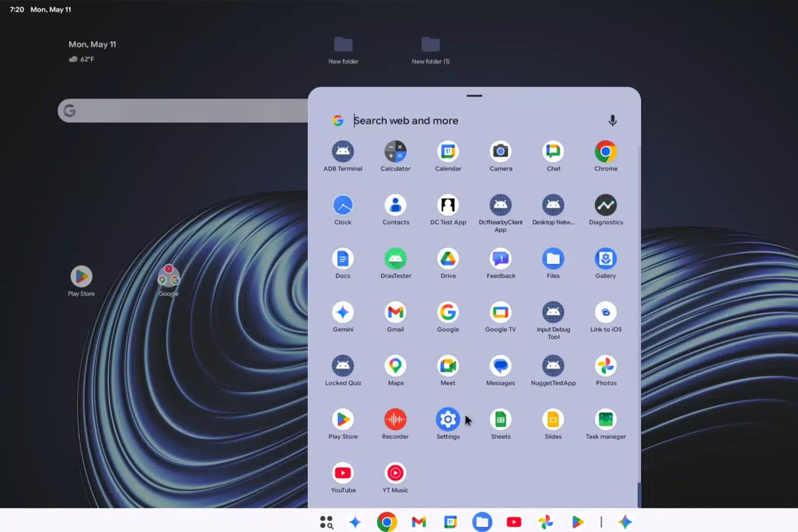Image resolution: width=798 pixels, height=532 pixels.
Task: Open the Feedback app
Action: coord(500,259)
